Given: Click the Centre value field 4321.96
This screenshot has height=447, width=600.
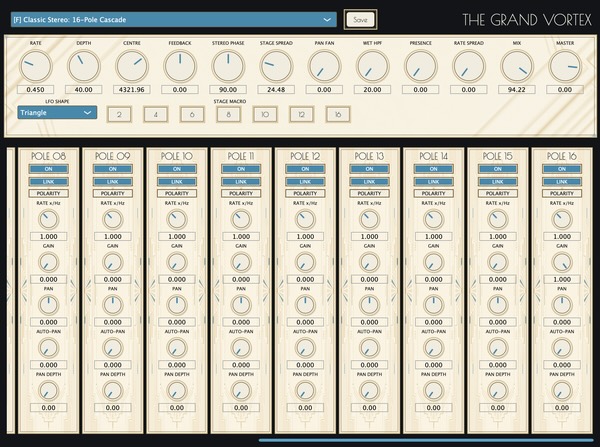Looking at the screenshot, I should coord(132,90).
